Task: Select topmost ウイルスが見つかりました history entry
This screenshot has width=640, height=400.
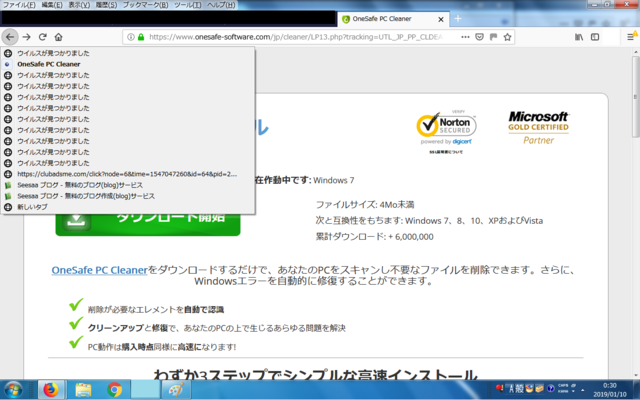Action: click(x=128, y=53)
